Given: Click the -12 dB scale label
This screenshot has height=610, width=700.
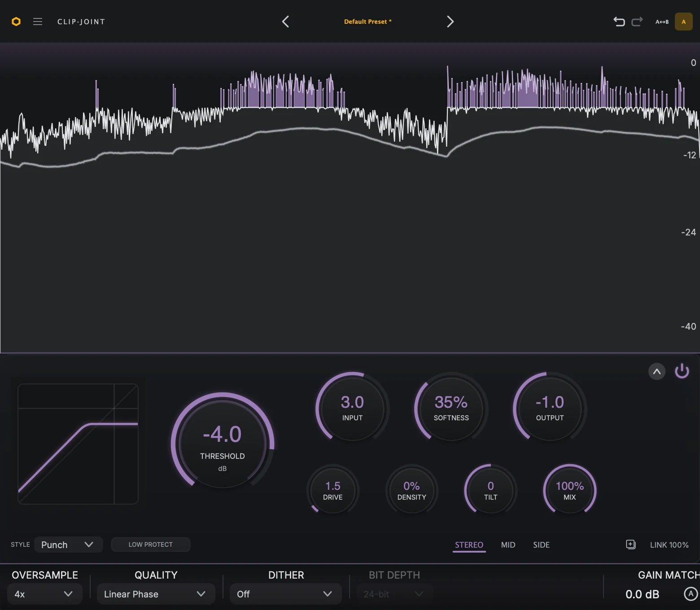Looking at the screenshot, I should coord(690,155).
